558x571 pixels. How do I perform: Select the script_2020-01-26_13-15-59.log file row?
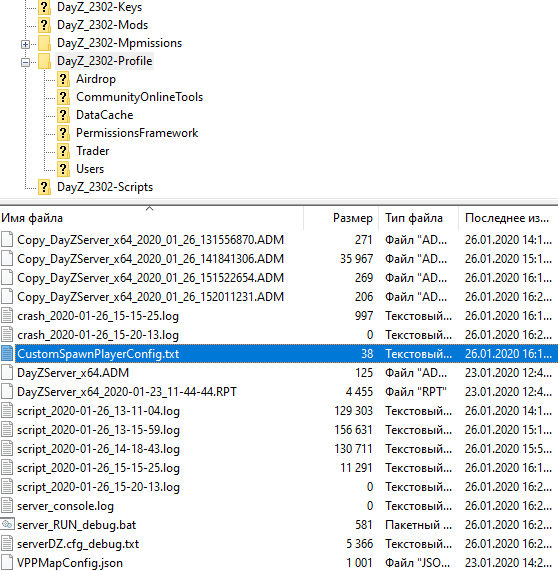[279, 430]
